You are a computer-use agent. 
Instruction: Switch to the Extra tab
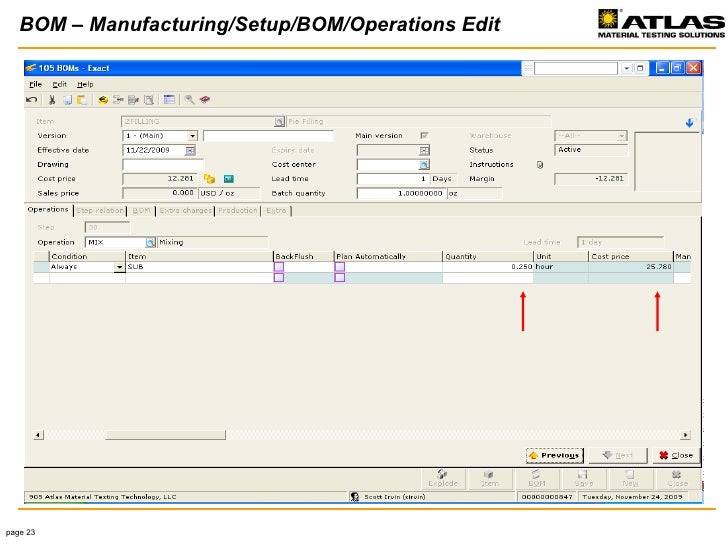(276, 211)
